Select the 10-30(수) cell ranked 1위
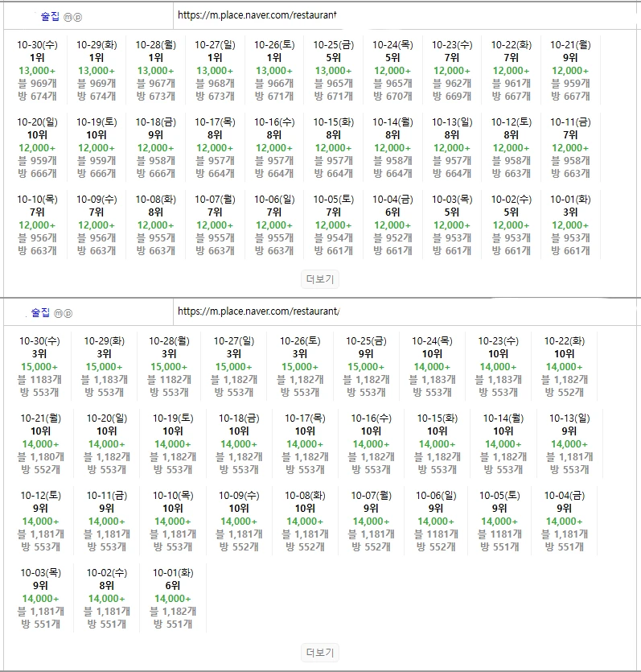Screen dimensions: 641x672 point(37,70)
